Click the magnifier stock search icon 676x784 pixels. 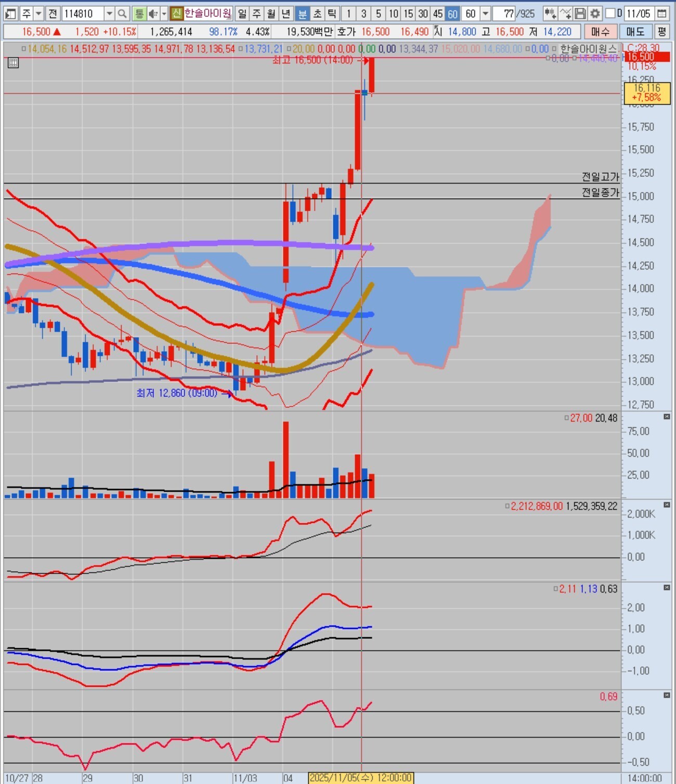coord(122,14)
